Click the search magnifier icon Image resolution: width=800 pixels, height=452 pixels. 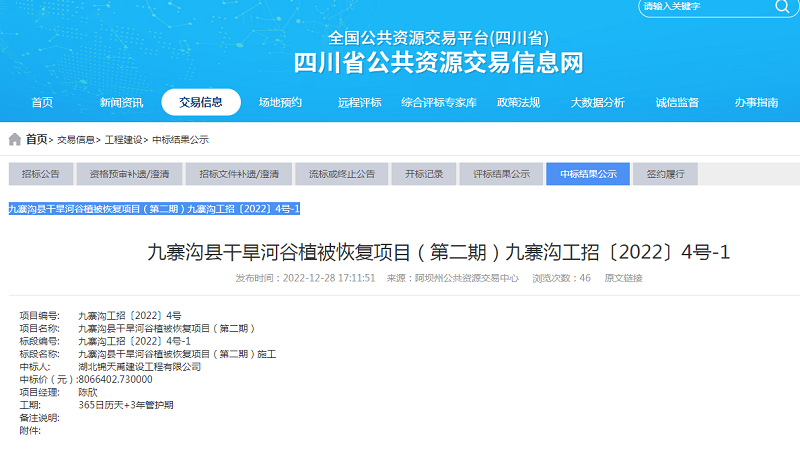pyautogui.click(x=781, y=6)
